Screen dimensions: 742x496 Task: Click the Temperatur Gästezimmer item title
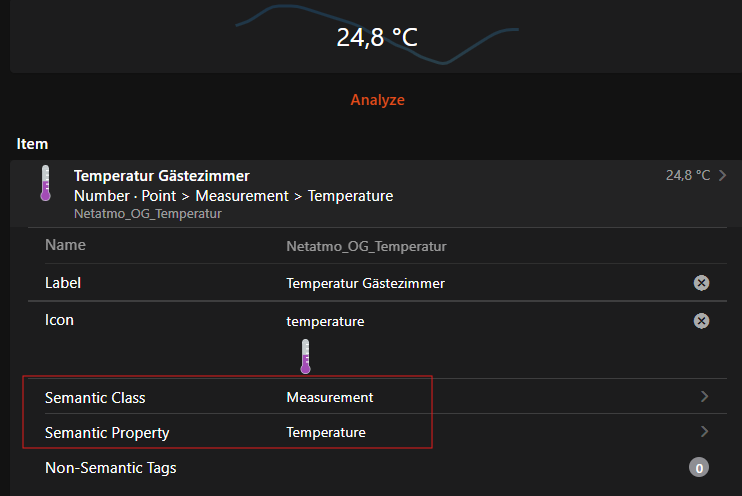click(x=161, y=176)
